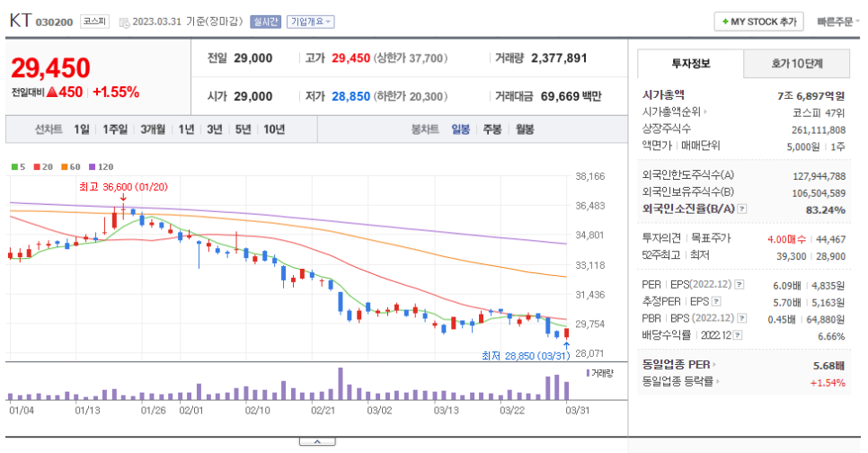Click the calendar icon beside 2023.03.31 date
The height and width of the screenshot is (453, 868).
[x=125, y=22]
